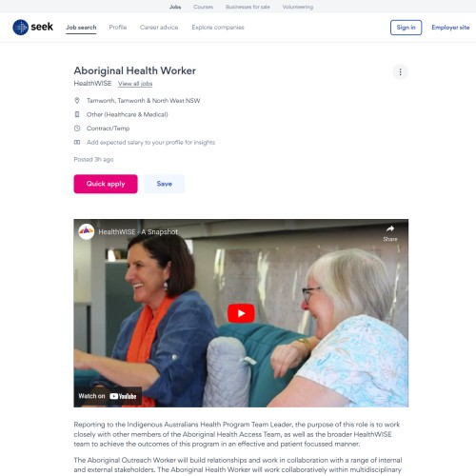
Task: Click the Watch on YouTube logo
Action: 123,396
